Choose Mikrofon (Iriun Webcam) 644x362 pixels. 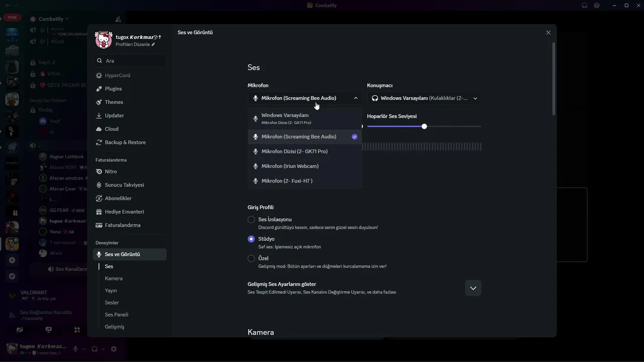click(x=305, y=166)
